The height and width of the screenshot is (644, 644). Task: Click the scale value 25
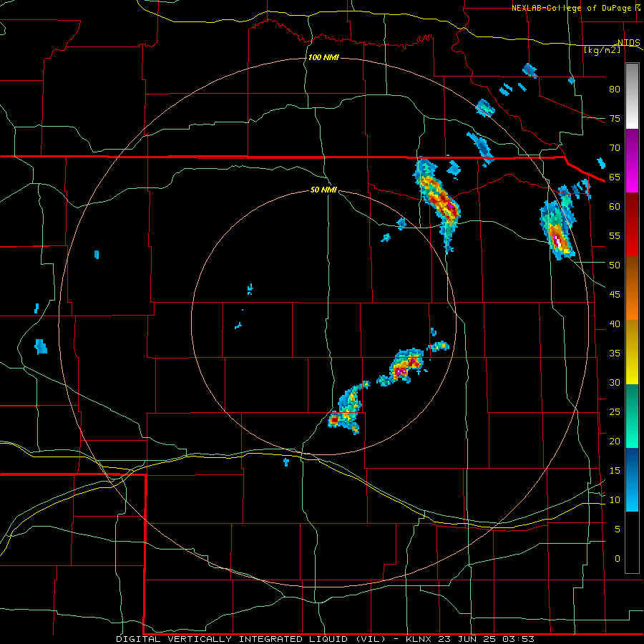tap(615, 412)
